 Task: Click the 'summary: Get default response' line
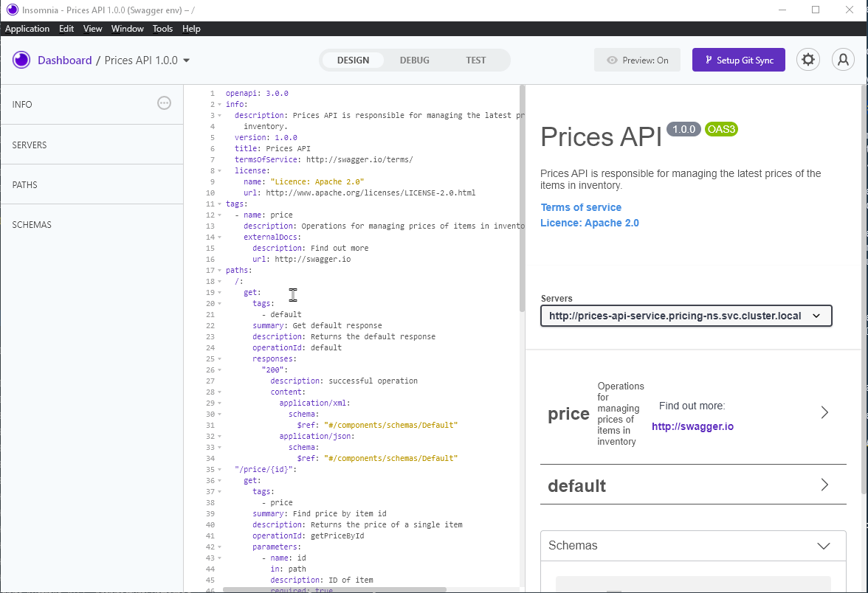click(317, 326)
